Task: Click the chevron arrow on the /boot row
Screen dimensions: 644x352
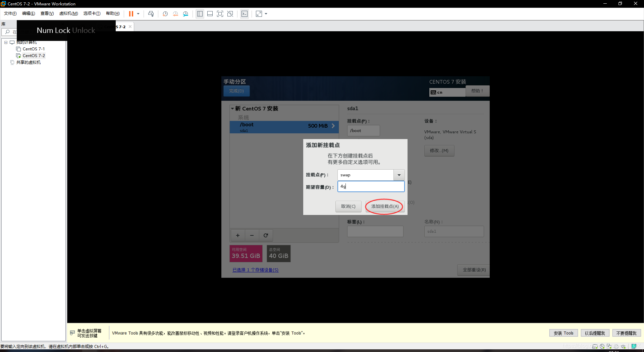Action: 333,126
